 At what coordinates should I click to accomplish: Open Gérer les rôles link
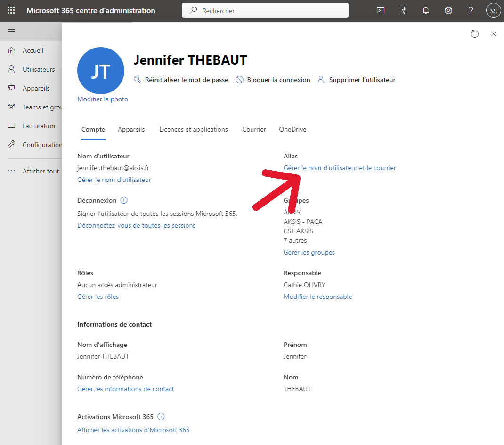pyautogui.click(x=98, y=297)
